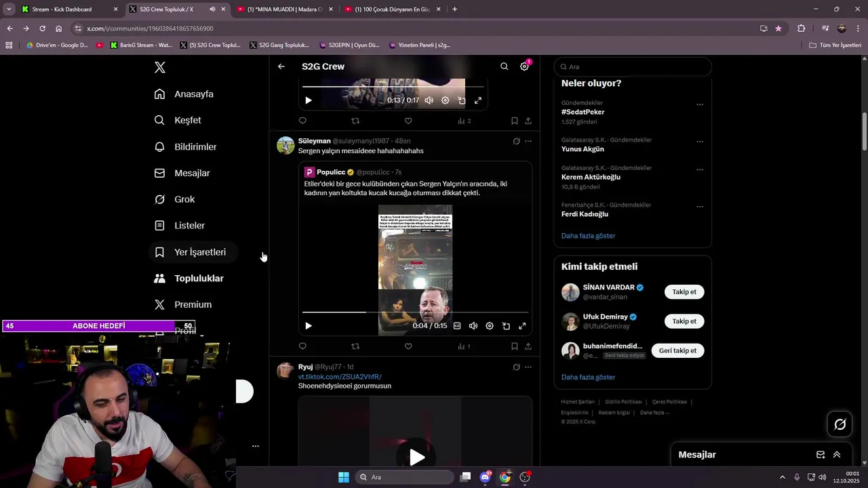868x488 pixels.
Task: Like the top video post
Action: tap(408, 121)
